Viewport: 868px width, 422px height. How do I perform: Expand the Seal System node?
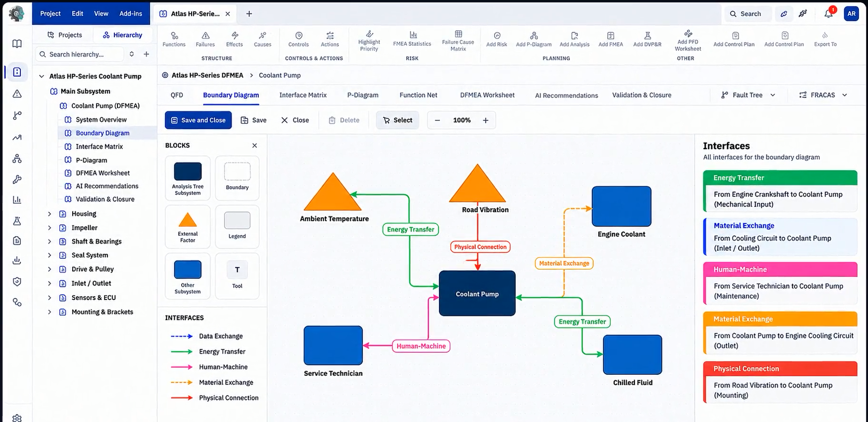[x=49, y=255]
